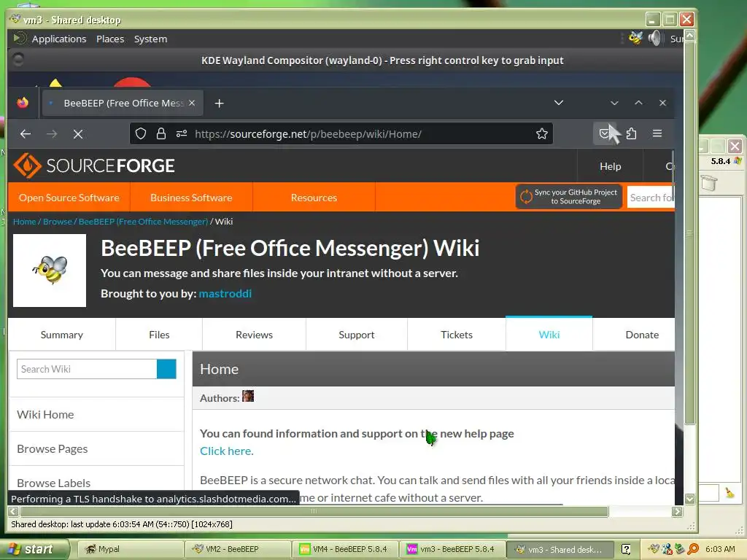Click the BeeBEEP bee icon in the GNOME panel
This screenshot has width=747, height=560.
[x=635, y=38]
